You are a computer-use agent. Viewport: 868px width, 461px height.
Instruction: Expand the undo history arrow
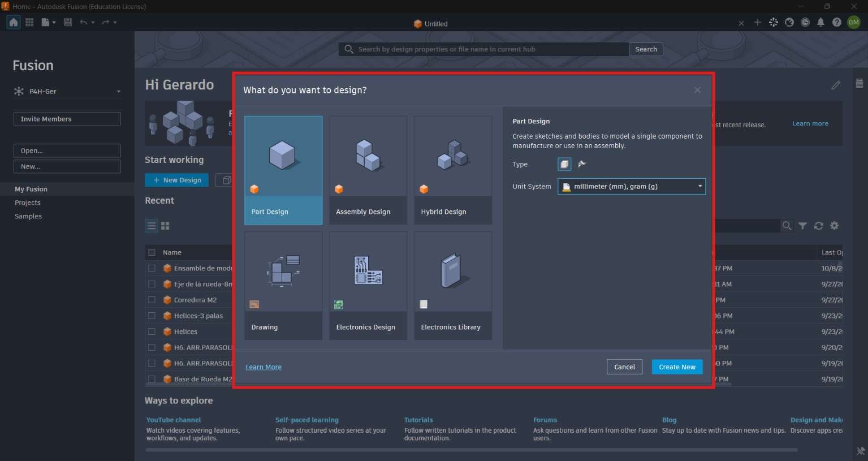tap(93, 23)
